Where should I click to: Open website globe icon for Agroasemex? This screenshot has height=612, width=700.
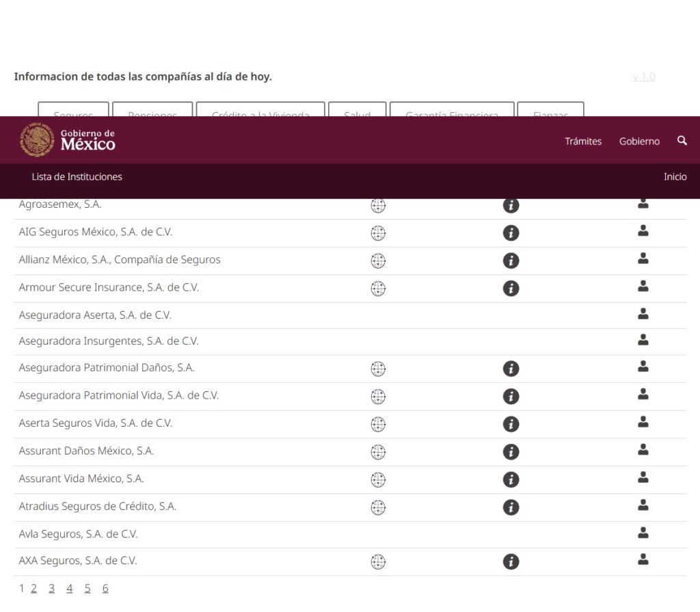click(x=378, y=205)
